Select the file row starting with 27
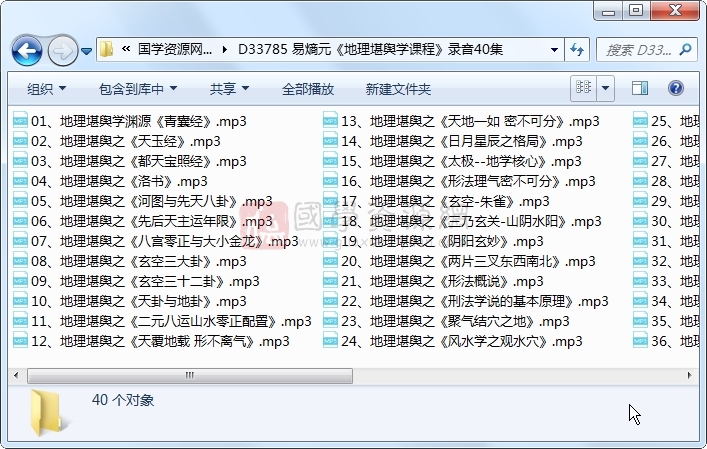Viewport: 707px width, 449px height. coord(666,161)
